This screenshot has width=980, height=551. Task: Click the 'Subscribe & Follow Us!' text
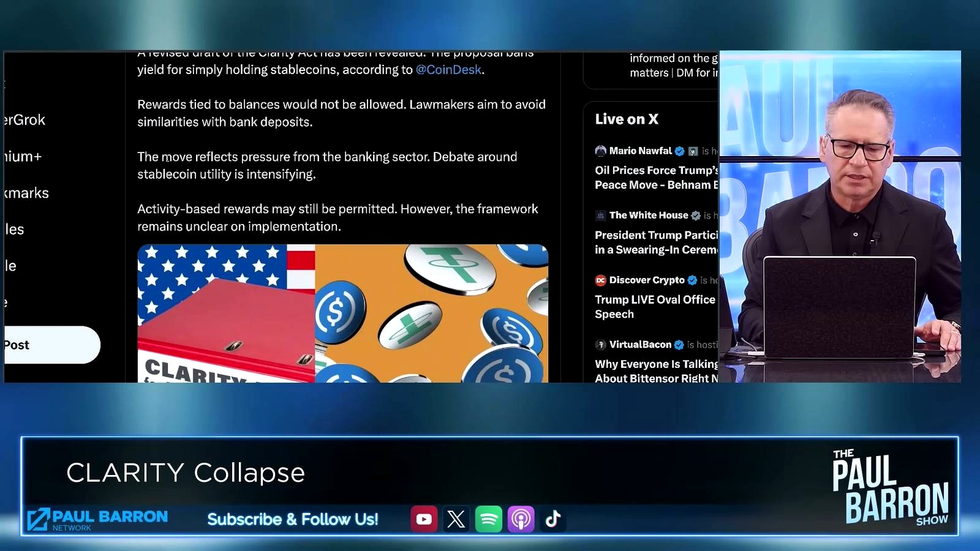point(293,519)
